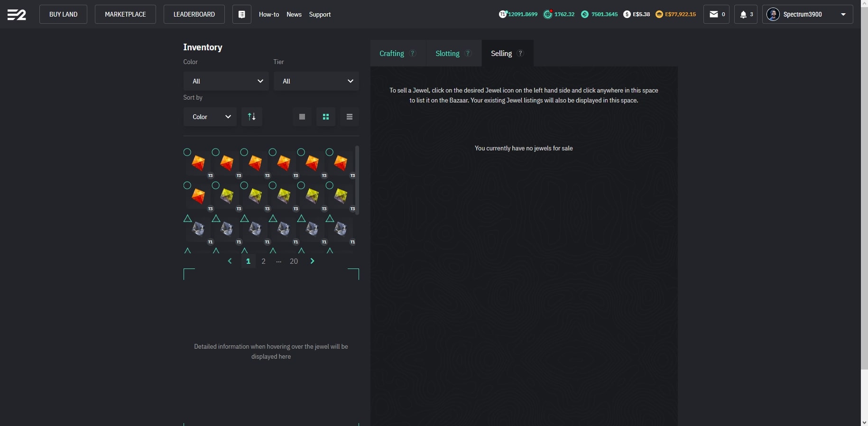The width and height of the screenshot is (868, 426).
Task: Expand the Spectrum3900 account menu
Action: 808,14
